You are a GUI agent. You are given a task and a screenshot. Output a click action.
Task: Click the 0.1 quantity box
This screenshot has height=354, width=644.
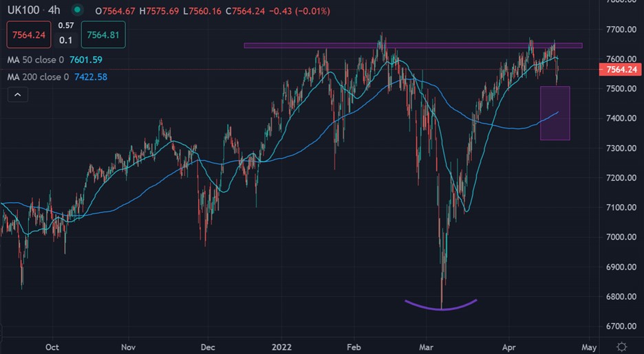[66, 40]
